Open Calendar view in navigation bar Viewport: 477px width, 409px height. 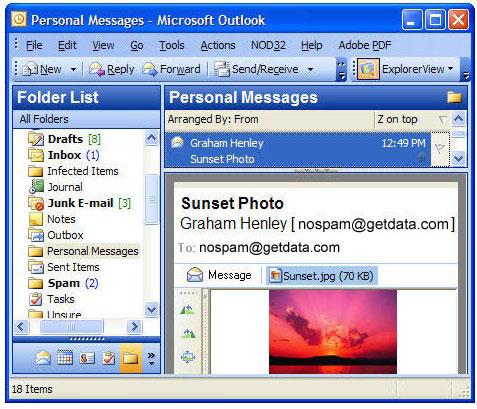tap(65, 358)
